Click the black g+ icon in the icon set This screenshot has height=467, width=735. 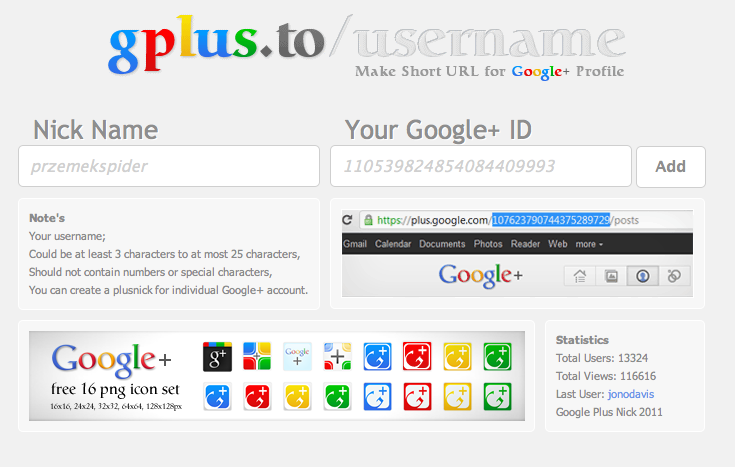click(x=218, y=357)
